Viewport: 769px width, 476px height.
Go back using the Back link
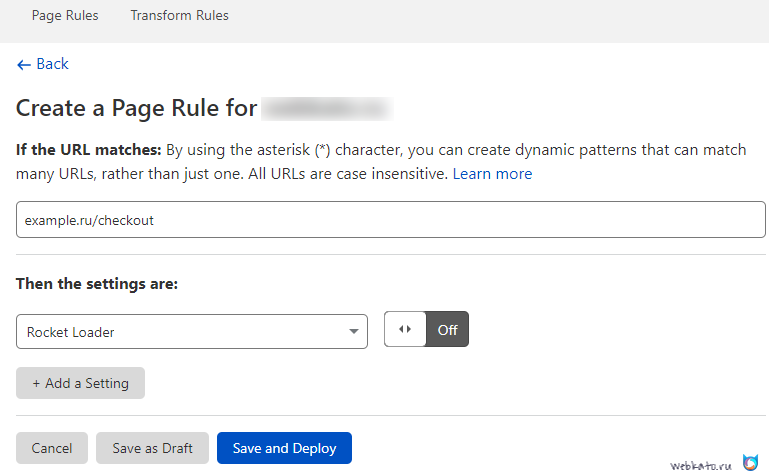click(x=51, y=64)
